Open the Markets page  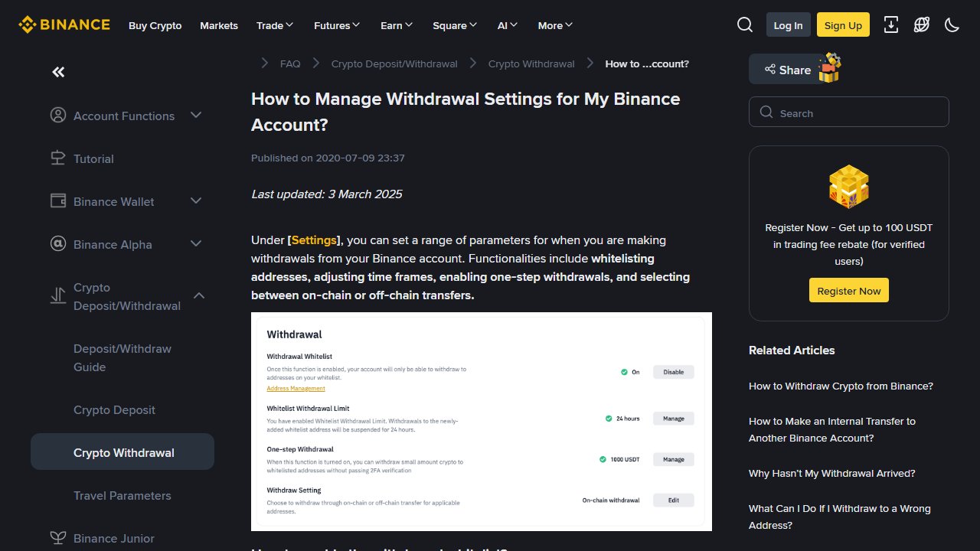coord(219,25)
